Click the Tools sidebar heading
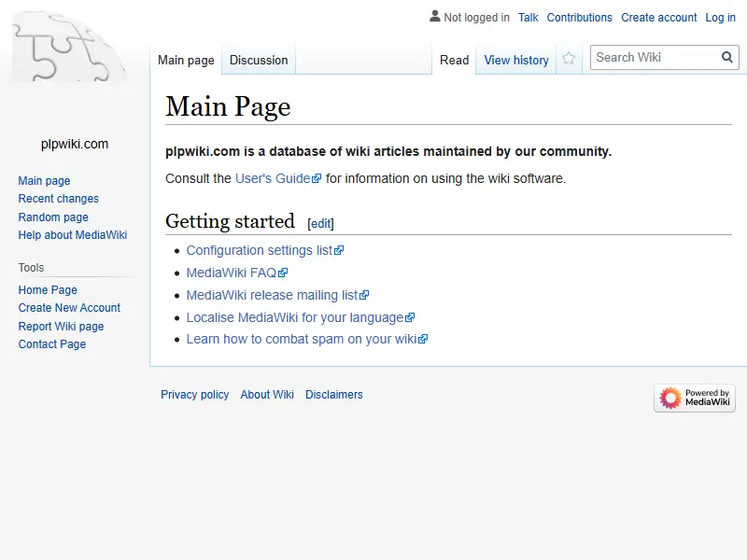 pyautogui.click(x=31, y=268)
